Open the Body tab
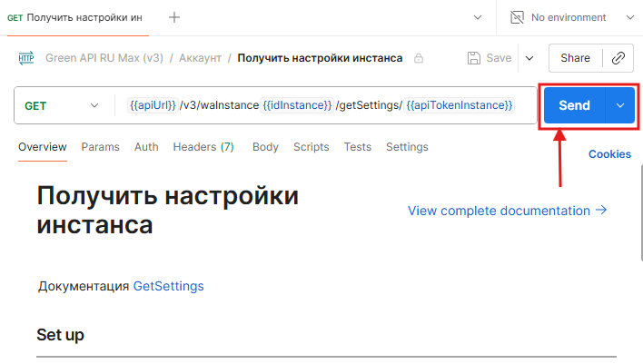 pos(265,147)
